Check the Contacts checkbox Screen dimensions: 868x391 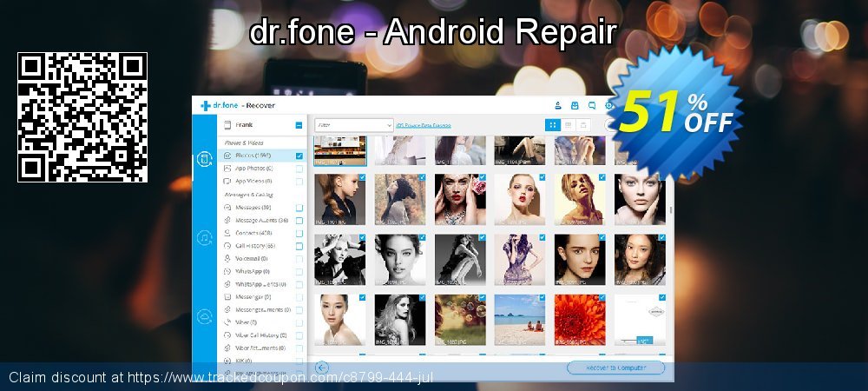pyautogui.click(x=299, y=233)
